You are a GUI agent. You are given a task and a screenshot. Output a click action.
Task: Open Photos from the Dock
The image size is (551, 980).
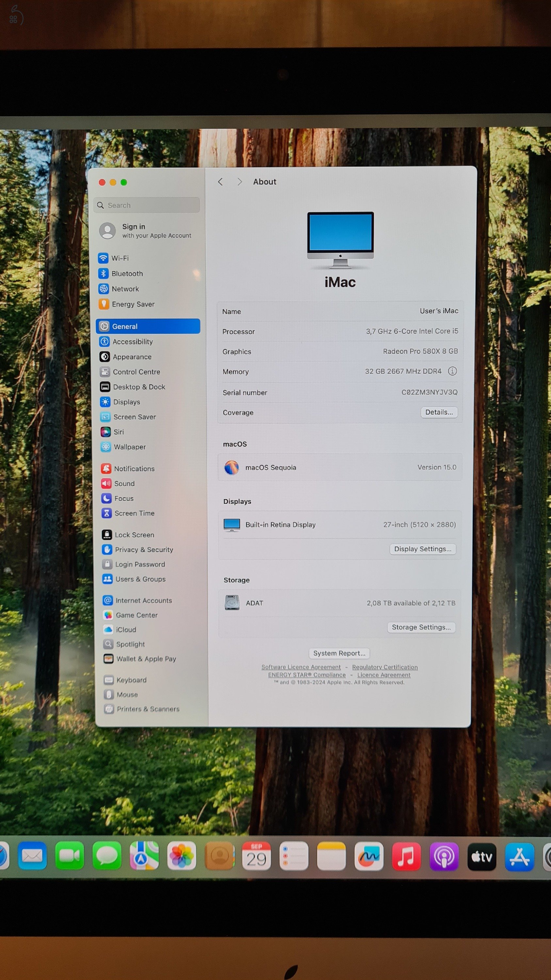[x=182, y=856]
